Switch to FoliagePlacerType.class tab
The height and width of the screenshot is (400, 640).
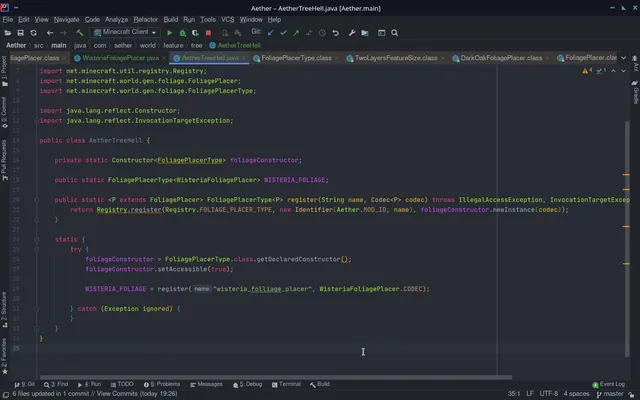point(296,58)
